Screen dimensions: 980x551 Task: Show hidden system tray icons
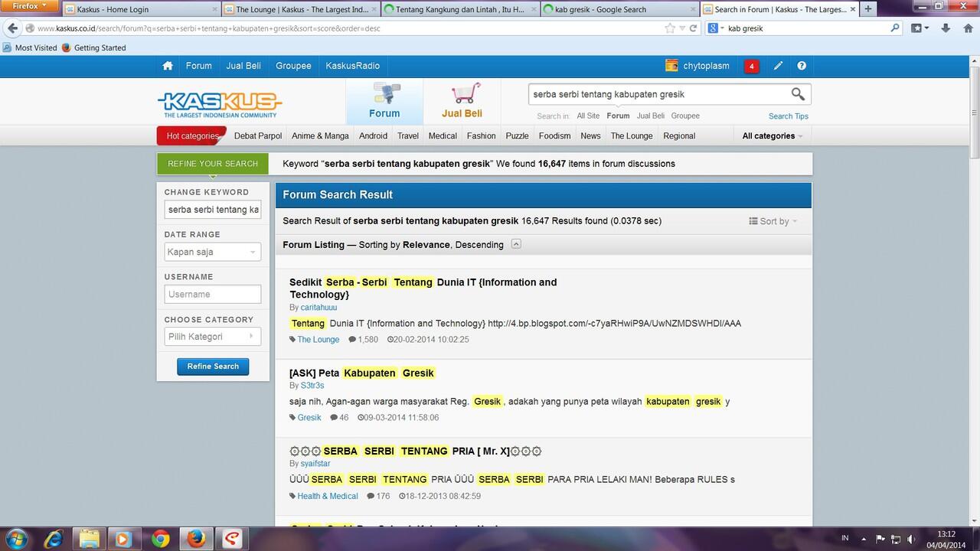[x=864, y=539]
